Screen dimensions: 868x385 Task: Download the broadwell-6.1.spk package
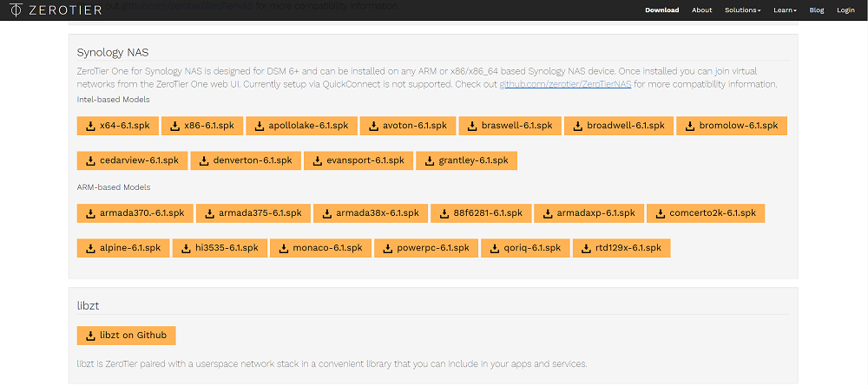pyautogui.click(x=617, y=126)
